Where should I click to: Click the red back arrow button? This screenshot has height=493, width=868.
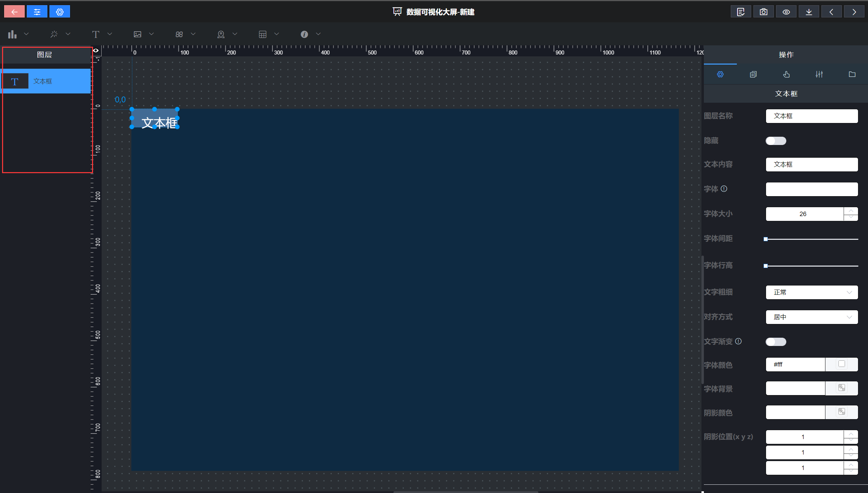point(14,12)
